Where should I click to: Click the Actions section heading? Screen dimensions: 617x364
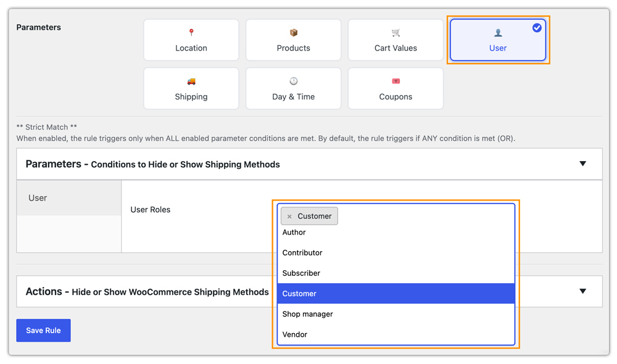point(147,292)
